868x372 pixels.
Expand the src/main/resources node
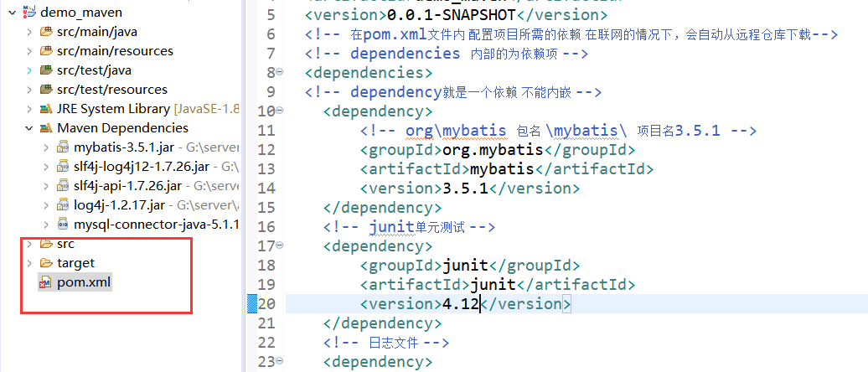point(28,51)
